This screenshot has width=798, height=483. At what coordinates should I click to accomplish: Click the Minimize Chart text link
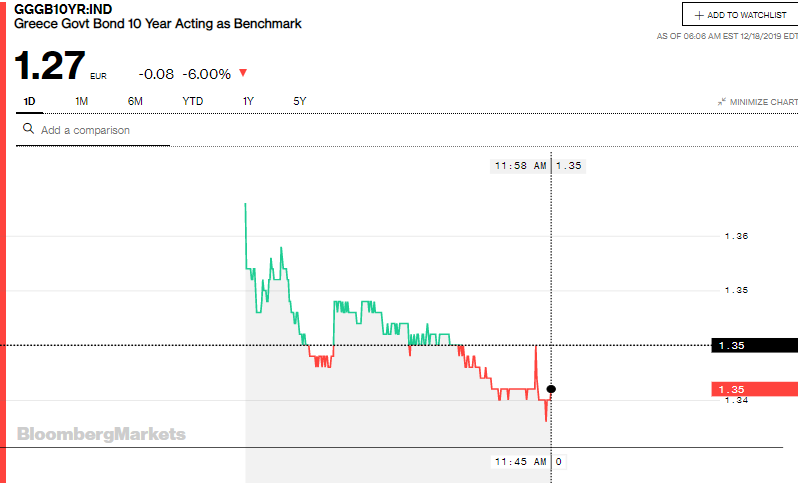click(x=763, y=102)
